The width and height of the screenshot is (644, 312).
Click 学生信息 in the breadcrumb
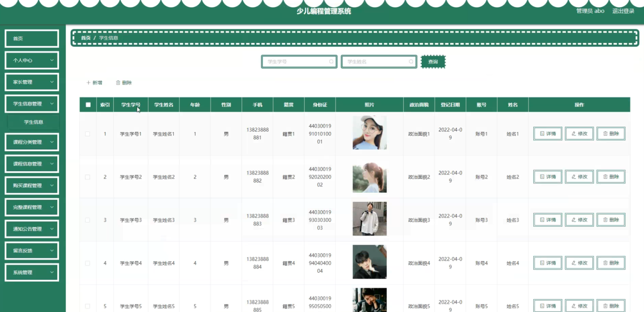tap(108, 38)
